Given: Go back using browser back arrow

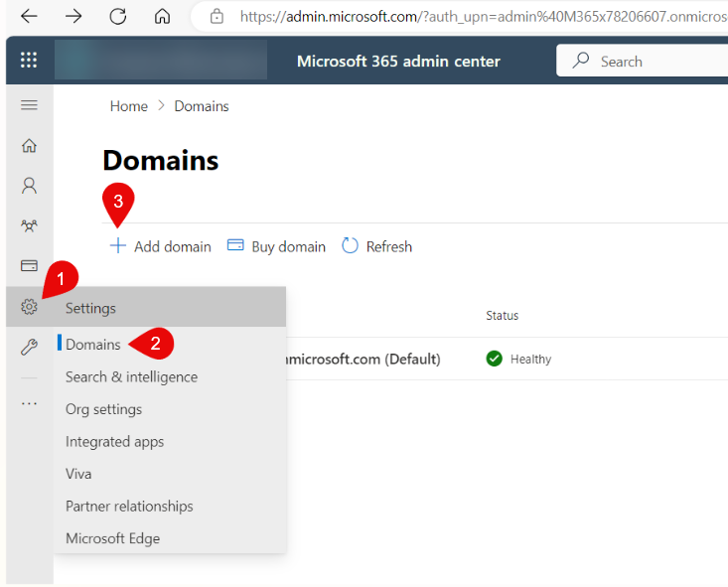Looking at the screenshot, I should click(29, 17).
